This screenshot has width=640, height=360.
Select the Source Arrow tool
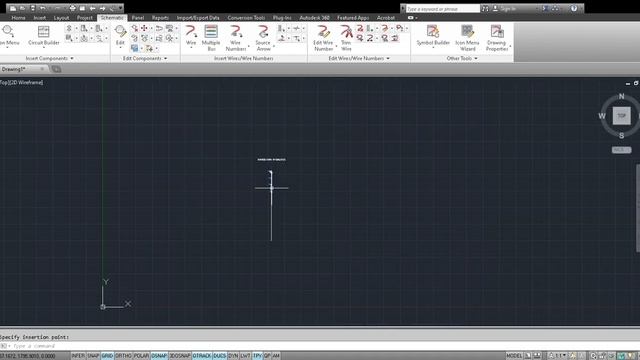(x=263, y=37)
